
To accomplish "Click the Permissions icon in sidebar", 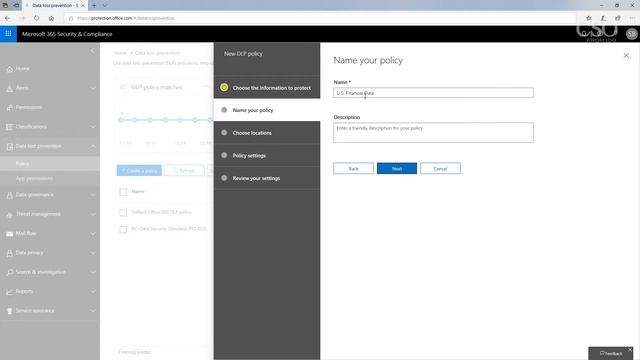I will pos(10,107).
